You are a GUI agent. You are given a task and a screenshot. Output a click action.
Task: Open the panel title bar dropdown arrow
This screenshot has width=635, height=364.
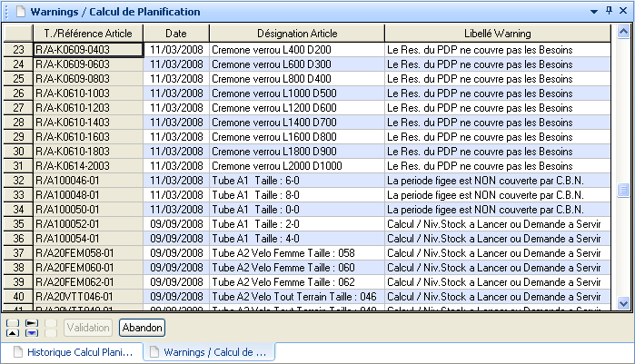[594, 11]
